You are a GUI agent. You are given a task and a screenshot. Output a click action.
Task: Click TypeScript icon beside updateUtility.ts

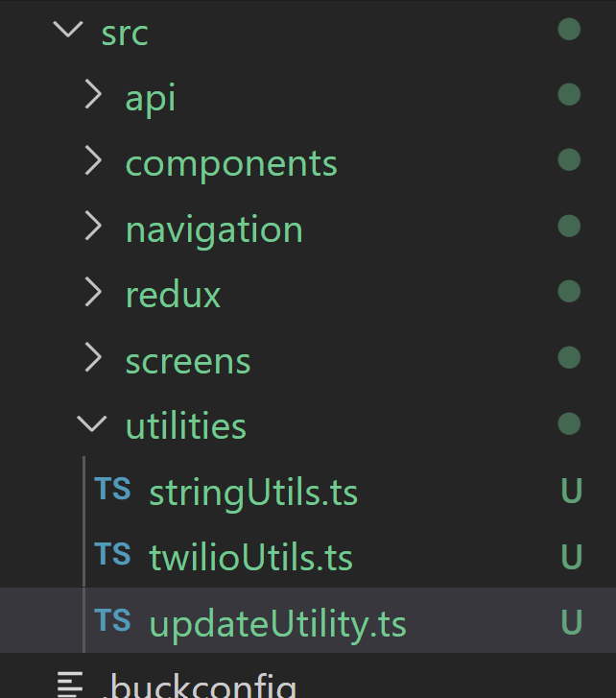[112, 620]
